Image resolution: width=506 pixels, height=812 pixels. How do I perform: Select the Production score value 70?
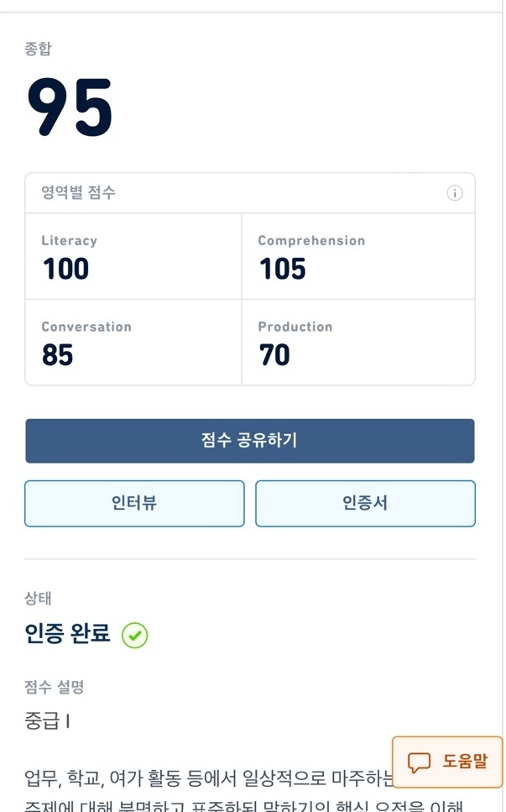[274, 355]
